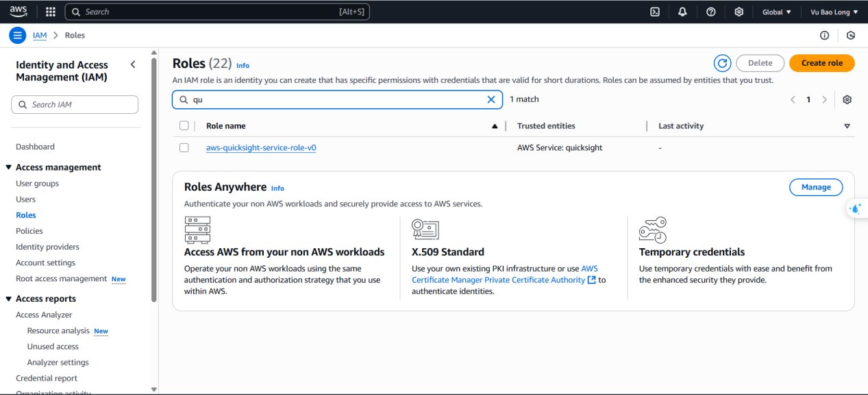Screen dimensions: 868x395
Task: Click the top AWS Search bar
Action: tap(217, 12)
